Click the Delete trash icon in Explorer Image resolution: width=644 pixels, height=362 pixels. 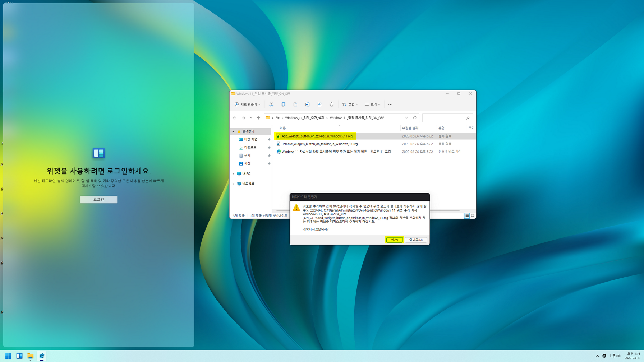pos(331,105)
